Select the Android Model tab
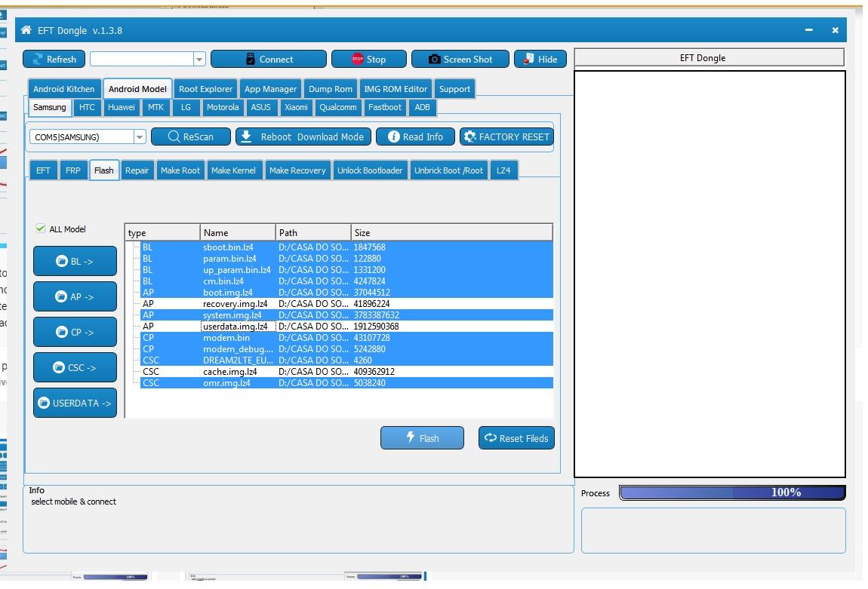 pyautogui.click(x=137, y=89)
